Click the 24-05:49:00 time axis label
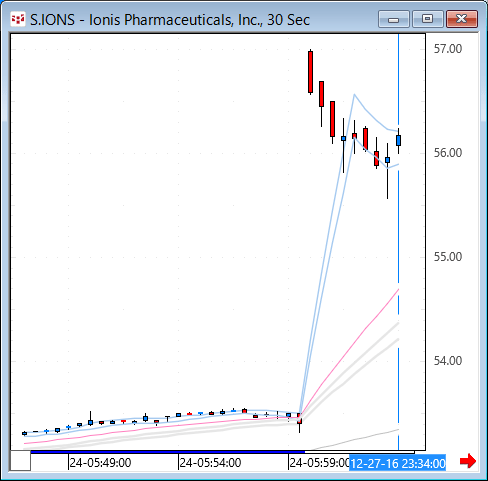Screen dimensions: 488x481 100,463
